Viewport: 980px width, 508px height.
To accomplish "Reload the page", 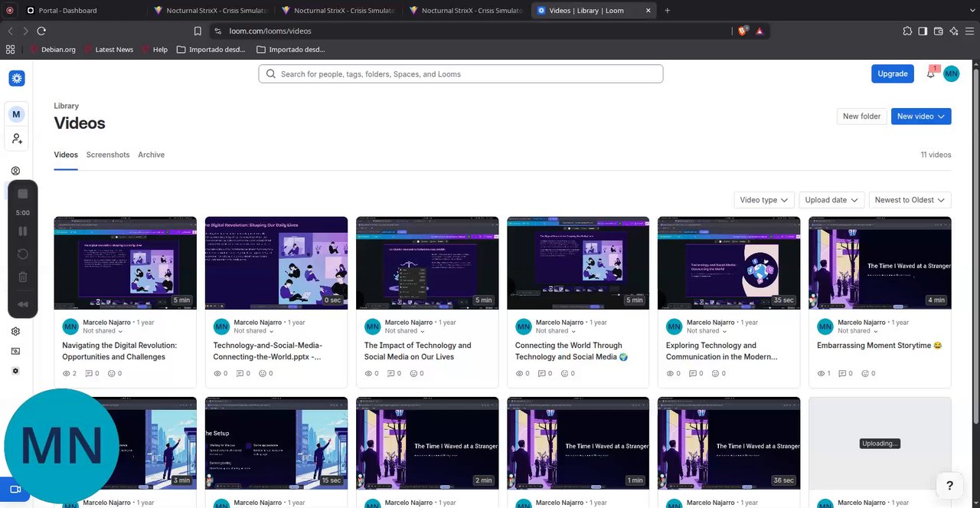I will point(41,31).
